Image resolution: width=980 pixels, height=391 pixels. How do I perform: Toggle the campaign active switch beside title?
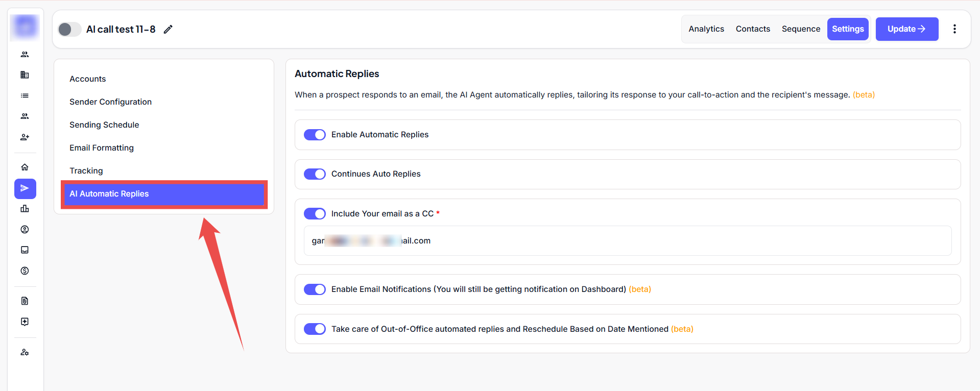coord(69,30)
